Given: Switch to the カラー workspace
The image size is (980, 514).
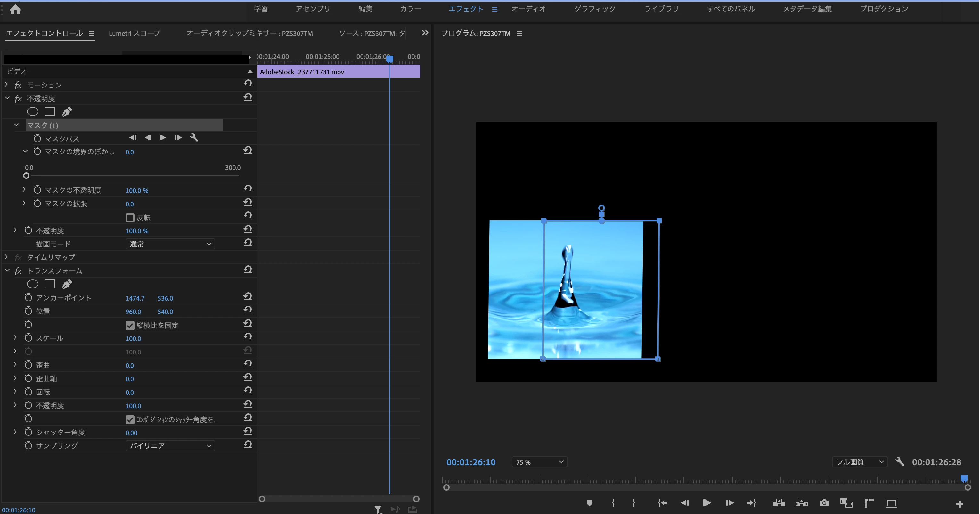Looking at the screenshot, I should [410, 9].
